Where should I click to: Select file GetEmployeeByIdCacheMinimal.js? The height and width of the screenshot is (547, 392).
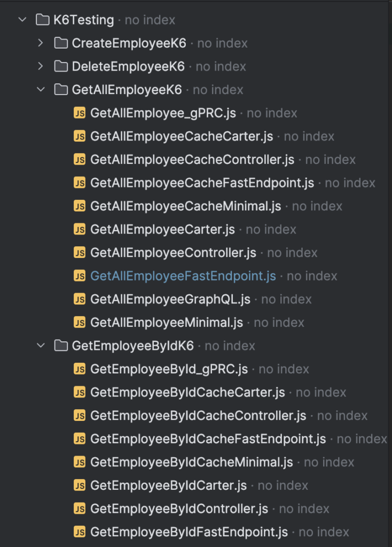click(x=192, y=463)
